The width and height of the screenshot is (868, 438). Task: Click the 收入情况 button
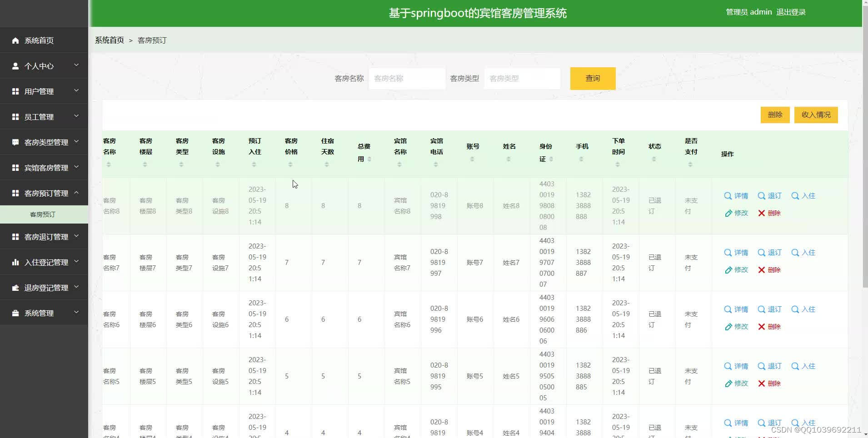click(816, 115)
